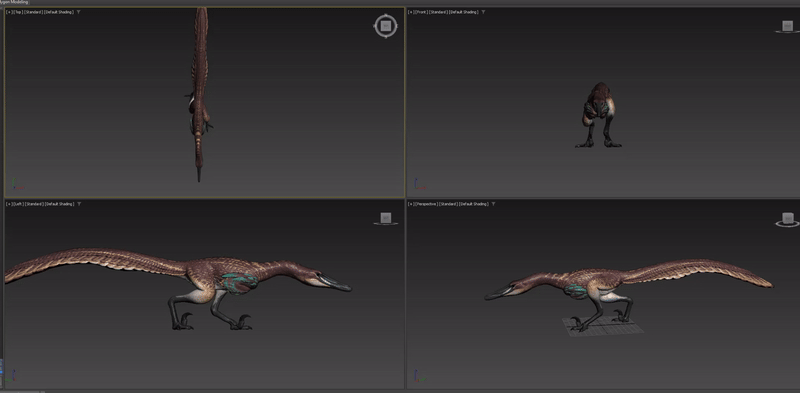This screenshot has width=800, height=393.
Task: Click the ViewCube in the Top viewport
Action: click(386, 26)
